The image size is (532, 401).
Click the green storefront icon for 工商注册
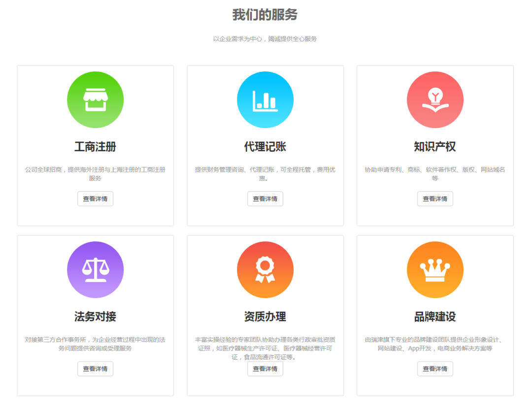tap(95, 100)
